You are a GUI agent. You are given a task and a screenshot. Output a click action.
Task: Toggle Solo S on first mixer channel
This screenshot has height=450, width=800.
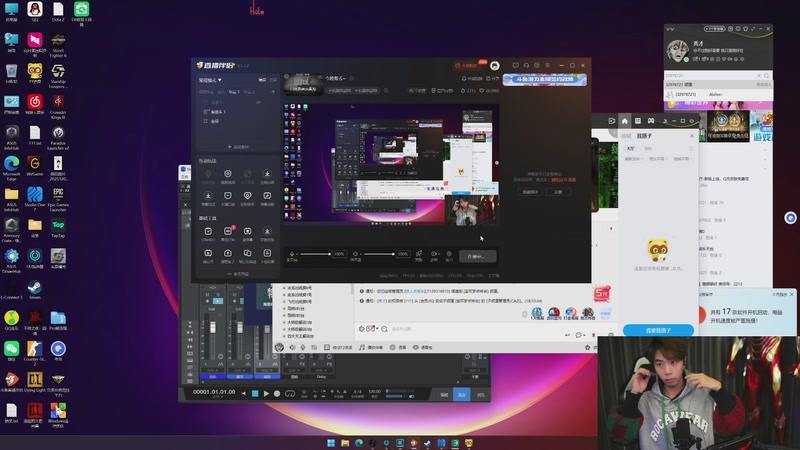[217, 295]
